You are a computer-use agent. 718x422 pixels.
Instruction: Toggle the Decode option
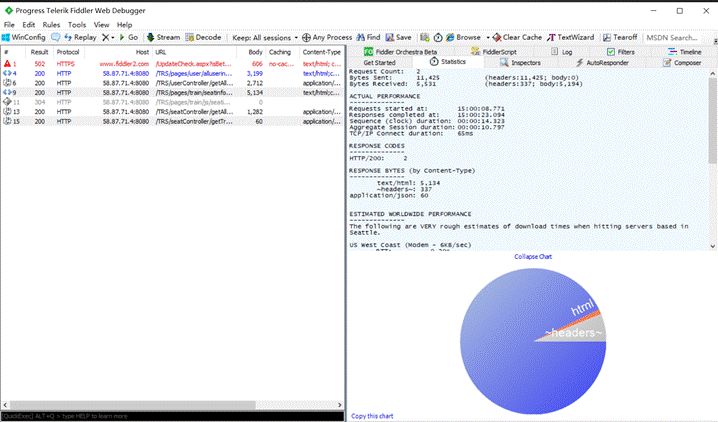coord(203,38)
